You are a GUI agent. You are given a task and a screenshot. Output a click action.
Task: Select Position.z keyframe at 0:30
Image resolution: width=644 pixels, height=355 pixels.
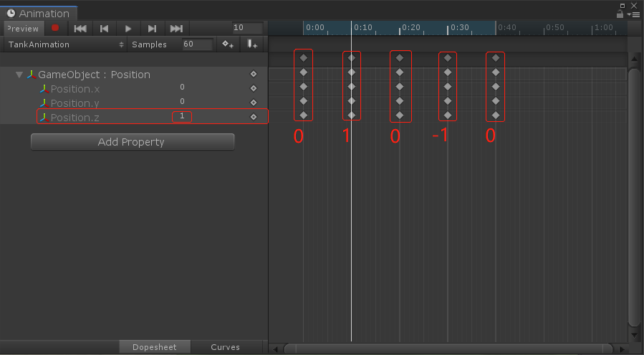coord(448,115)
